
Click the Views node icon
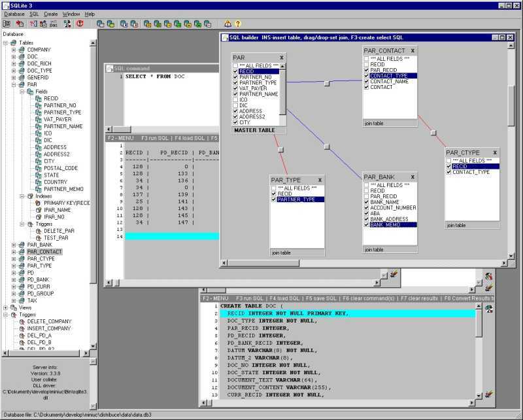14,307
